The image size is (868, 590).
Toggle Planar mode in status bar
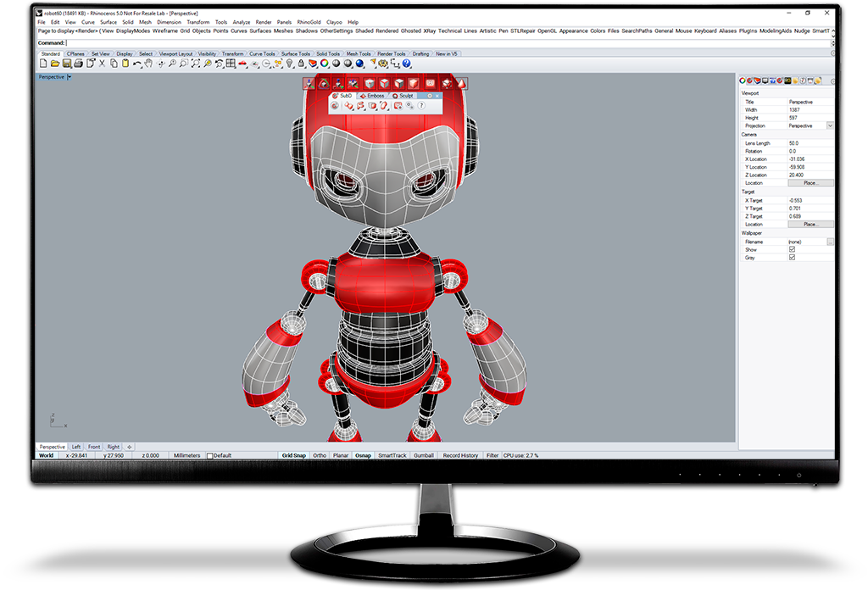[341, 455]
